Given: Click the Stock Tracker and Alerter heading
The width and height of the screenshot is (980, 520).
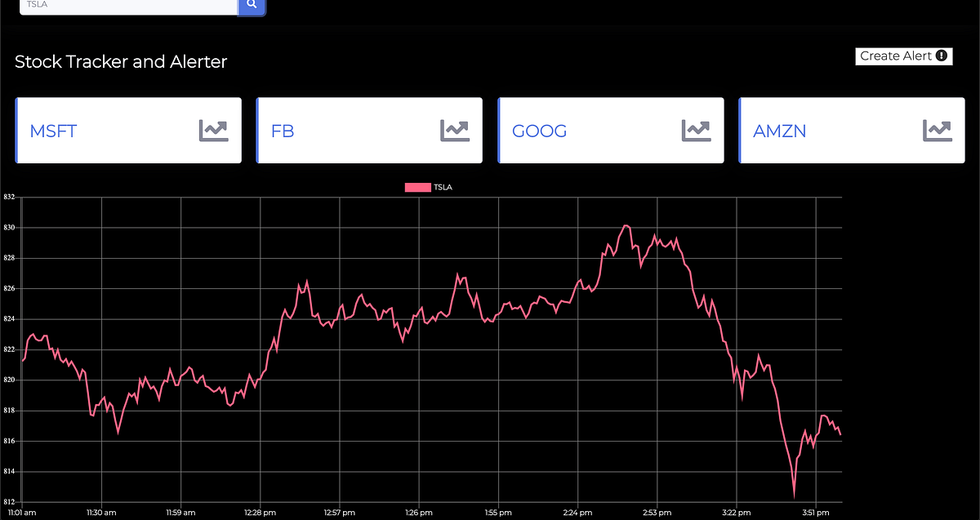Looking at the screenshot, I should [121, 61].
